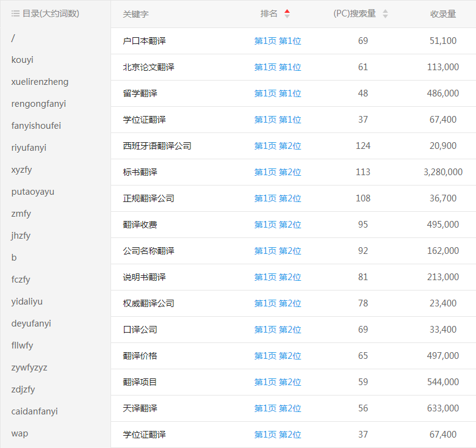Image resolution: width=476 pixels, height=448 pixels.
Task: Sort by 排名 using its sort arrow
Action: pyautogui.click(x=287, y=13)
